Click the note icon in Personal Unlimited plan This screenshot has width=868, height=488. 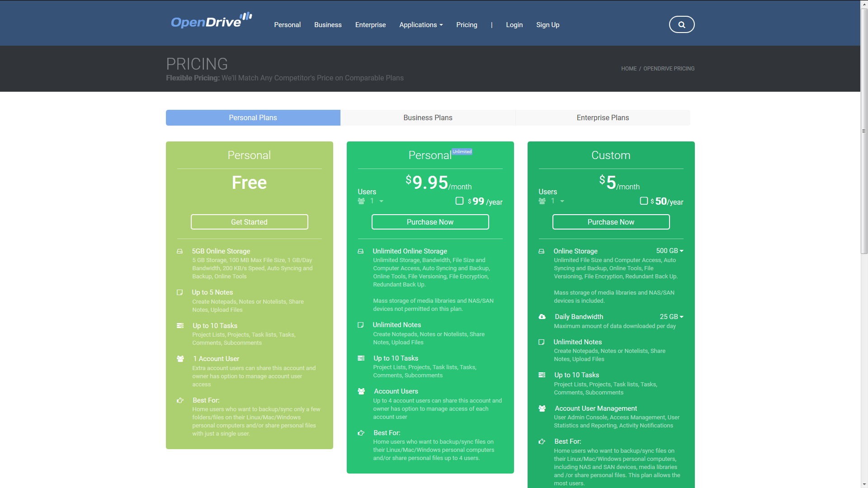[360, 325]
